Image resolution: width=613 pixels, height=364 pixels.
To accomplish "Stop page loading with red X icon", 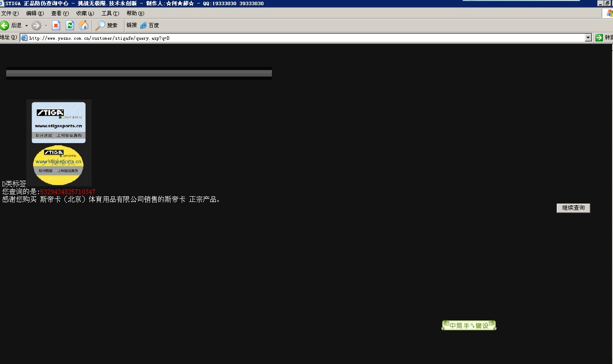I will click(x=56, y=26).
